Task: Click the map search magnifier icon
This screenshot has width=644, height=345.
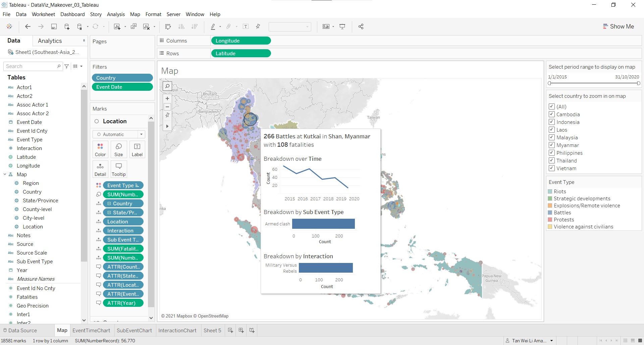Action: coord(167,86)
